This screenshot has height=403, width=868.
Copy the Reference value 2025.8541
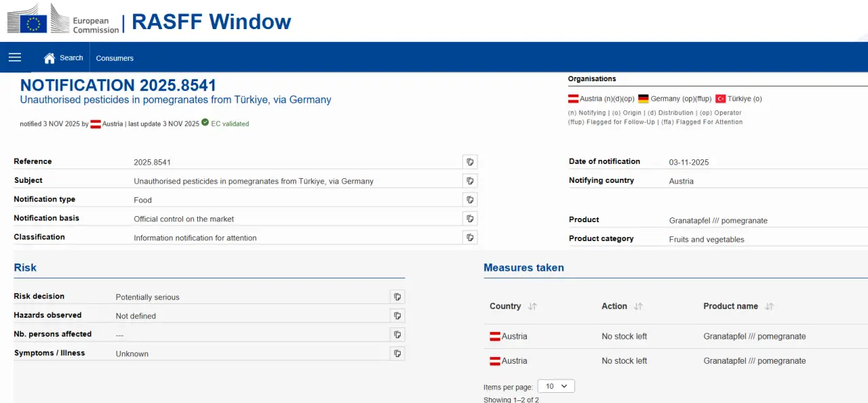(470, 162)
